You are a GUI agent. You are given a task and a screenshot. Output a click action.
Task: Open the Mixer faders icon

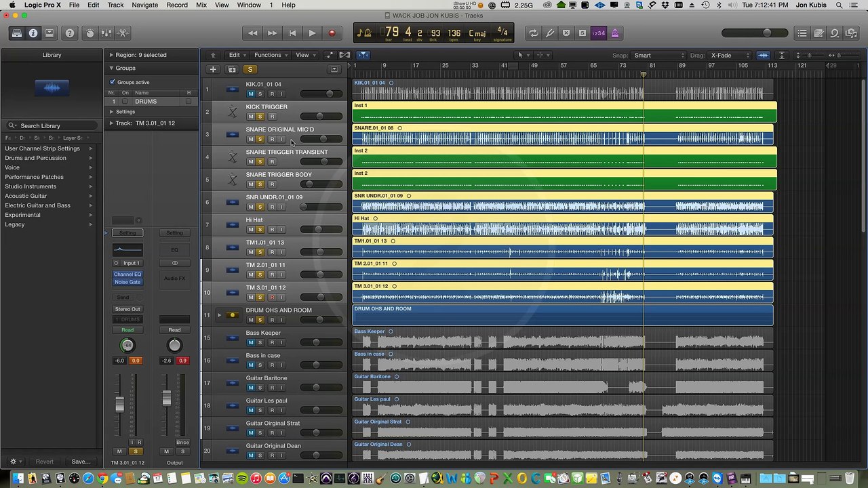point(106,33)
